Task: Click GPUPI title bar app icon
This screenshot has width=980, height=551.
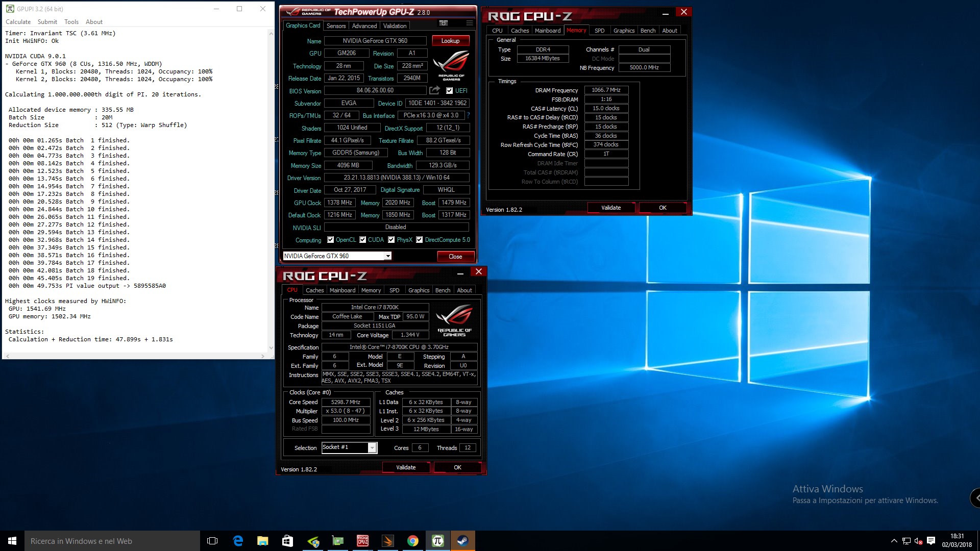Action: pyautogui.click(x=10, y=9)
